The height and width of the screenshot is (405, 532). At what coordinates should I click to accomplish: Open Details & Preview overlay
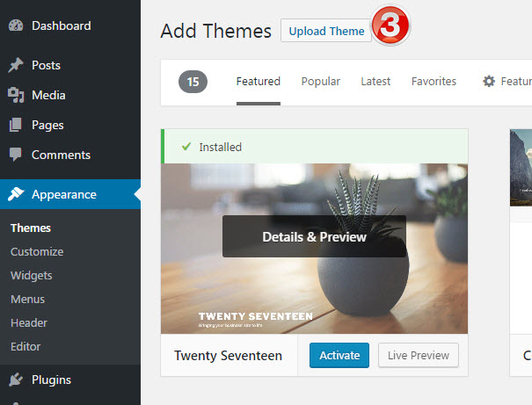click(314, 236)
